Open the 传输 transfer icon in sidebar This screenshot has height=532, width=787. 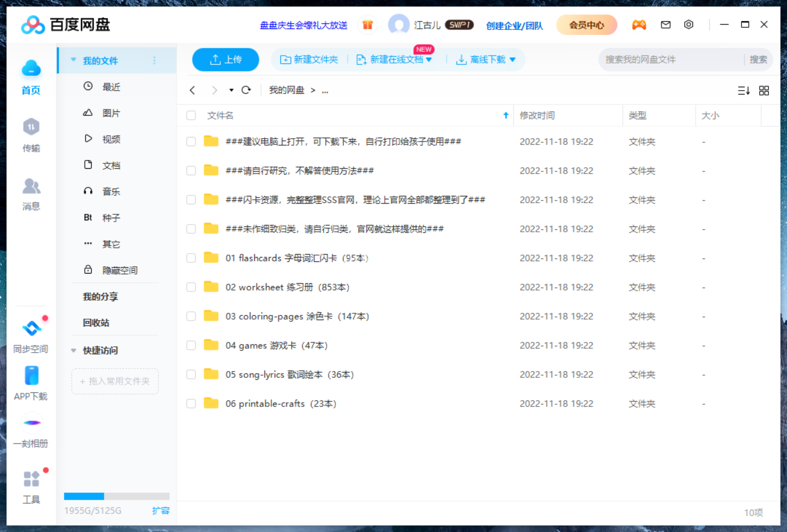31,128
